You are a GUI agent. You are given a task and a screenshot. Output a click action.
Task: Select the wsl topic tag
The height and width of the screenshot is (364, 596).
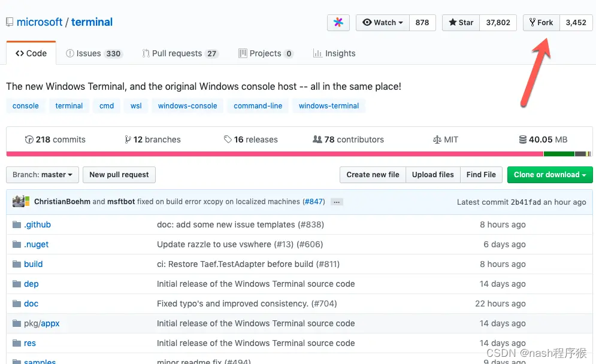pyautogui.click(x=136, y=105)
